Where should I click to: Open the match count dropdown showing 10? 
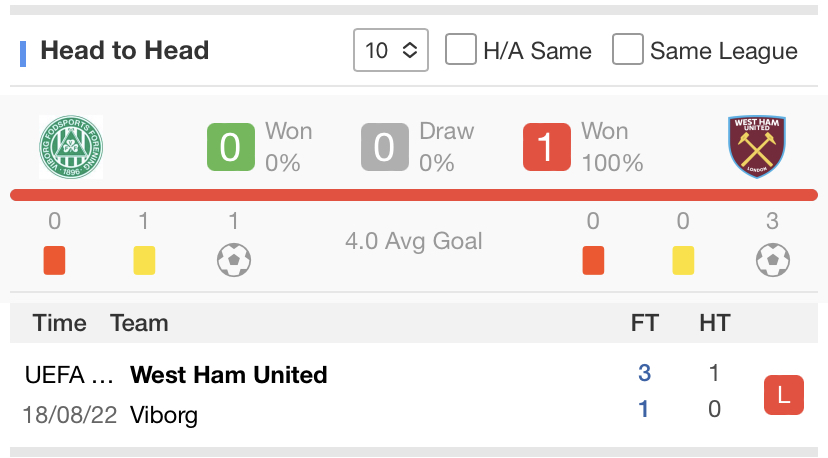pos(391,50)
